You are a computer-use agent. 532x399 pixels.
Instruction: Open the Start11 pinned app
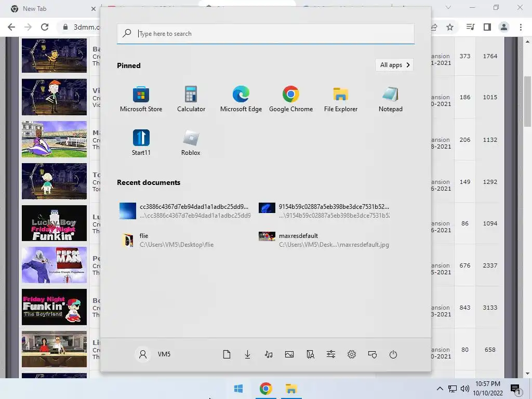click(x=141, y=142)
